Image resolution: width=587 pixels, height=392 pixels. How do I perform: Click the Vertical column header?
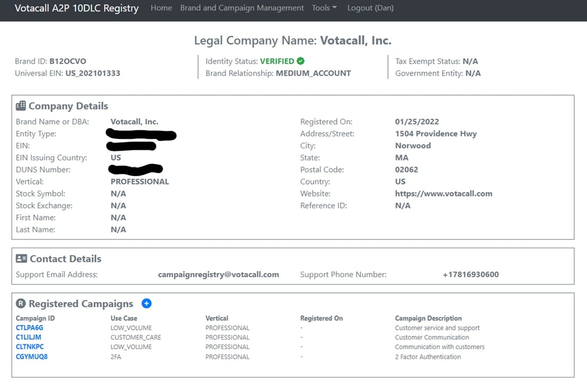217,318
